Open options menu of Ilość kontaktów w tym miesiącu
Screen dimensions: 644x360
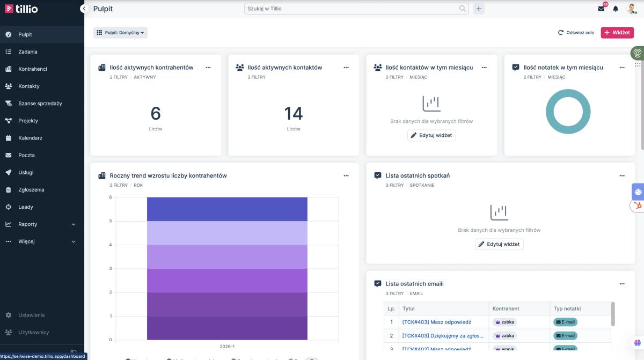pyautogui.click(x=484, y=68)
